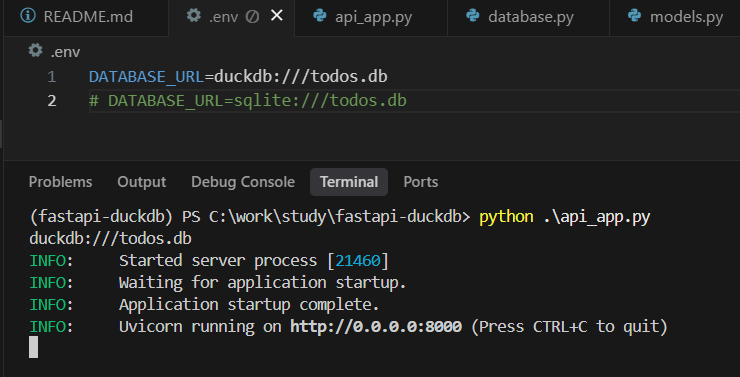Click the gear icon on .env tab
This screenshot has height=377, width=740.
point(193,16)
